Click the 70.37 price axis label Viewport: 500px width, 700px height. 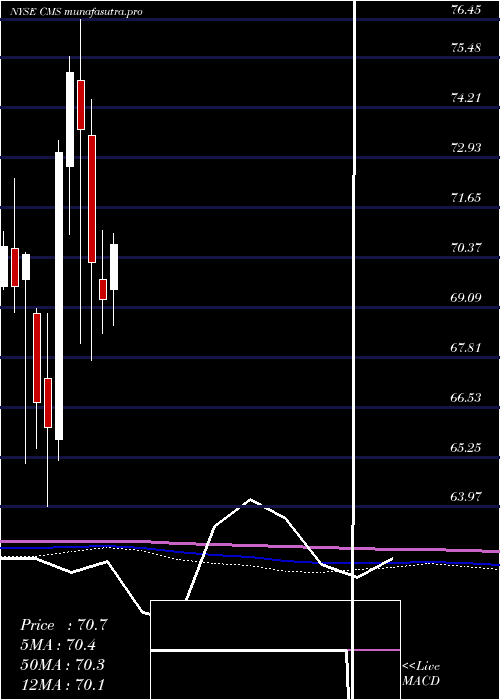tap(466, 247)
